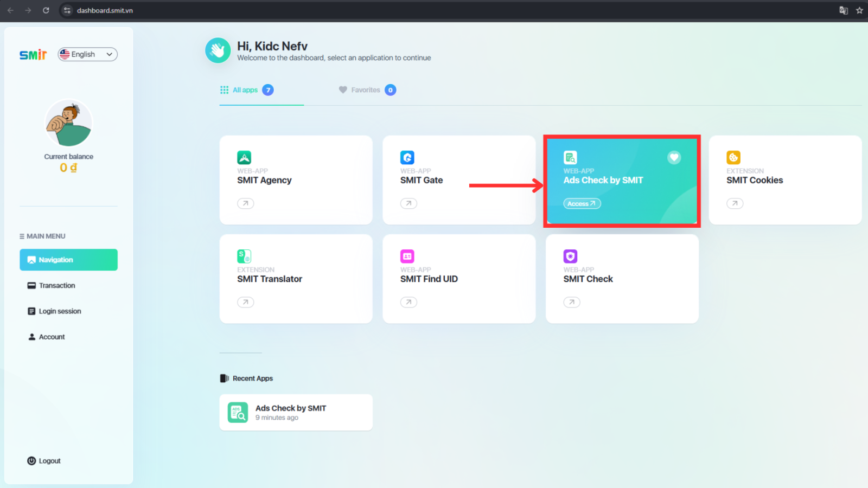Open arrow button under SMIT Agency
Screen dimensions: 868x488
point(245,203)
